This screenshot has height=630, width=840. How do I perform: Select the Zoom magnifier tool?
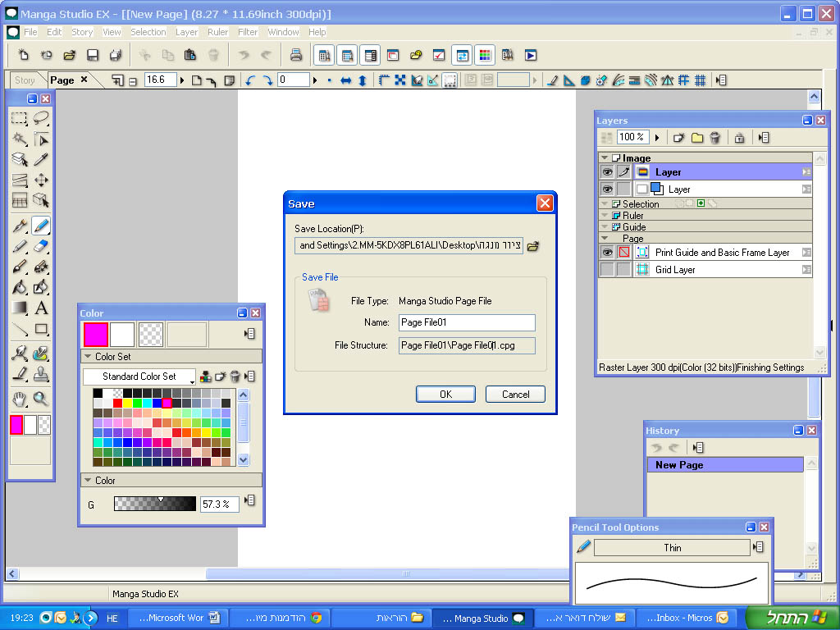coord(41,399)
